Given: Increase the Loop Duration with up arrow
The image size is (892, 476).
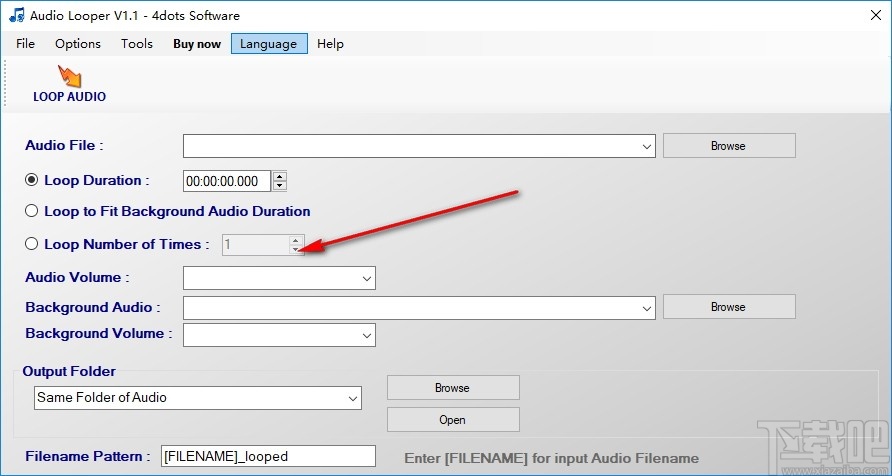Looking at the screenshot, I should [279, 176].
